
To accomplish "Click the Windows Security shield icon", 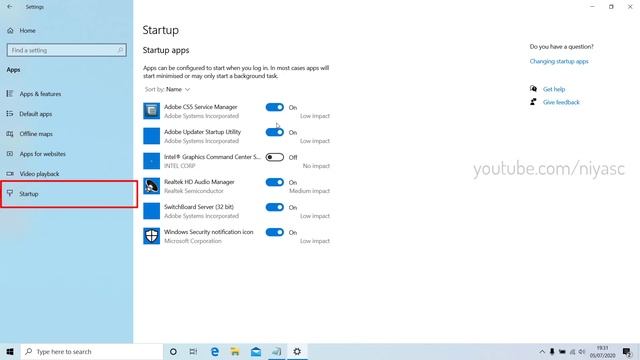I will (x=151, y=236).
